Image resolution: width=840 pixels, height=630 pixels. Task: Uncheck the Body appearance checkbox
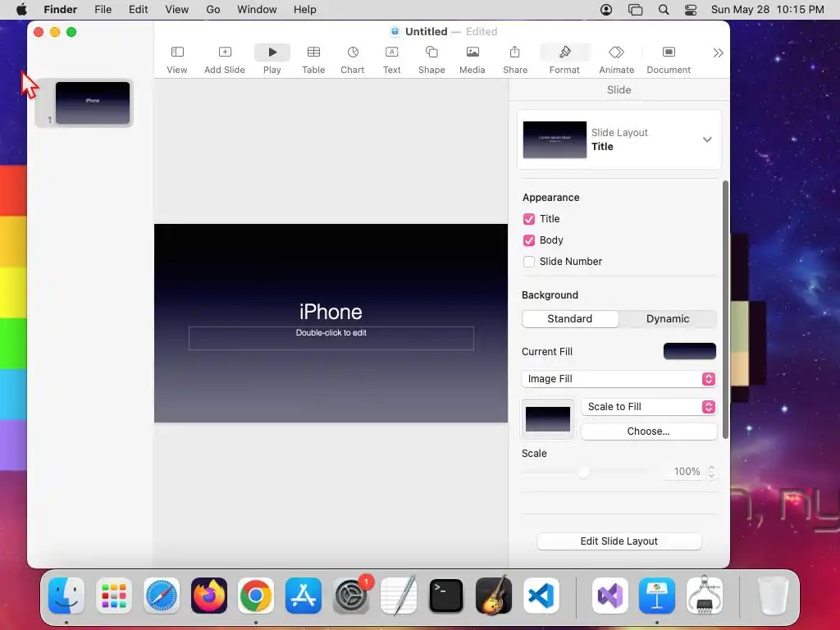[529, 240]
